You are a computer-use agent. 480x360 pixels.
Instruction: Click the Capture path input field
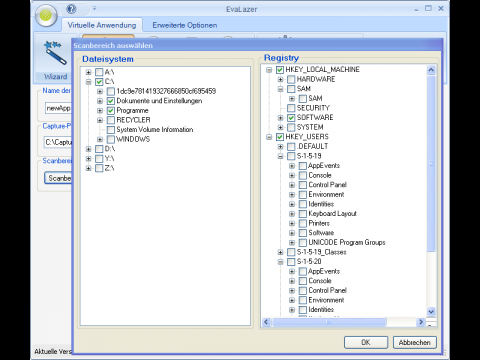tap(58, 142)
